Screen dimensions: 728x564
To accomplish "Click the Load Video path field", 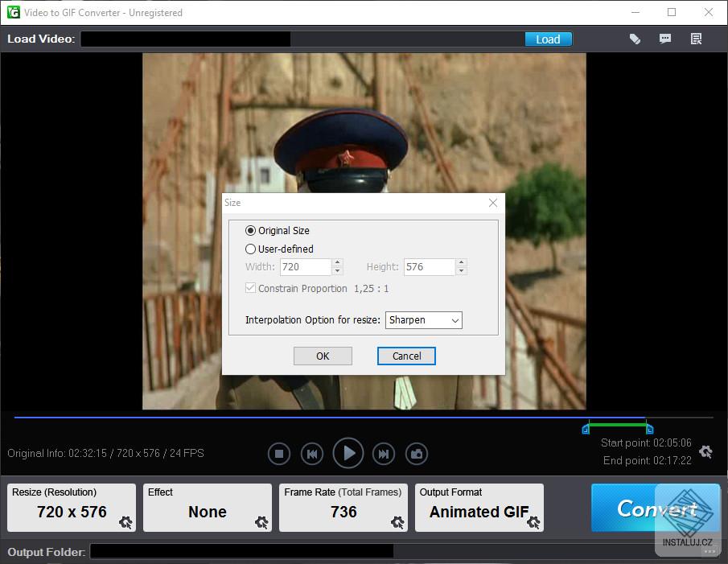I will coord(302,39).
